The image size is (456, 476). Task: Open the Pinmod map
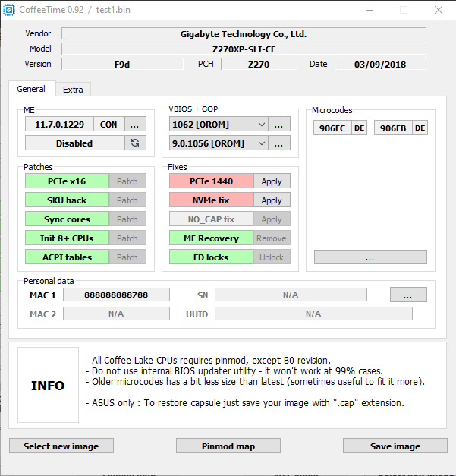click(228, 446)
